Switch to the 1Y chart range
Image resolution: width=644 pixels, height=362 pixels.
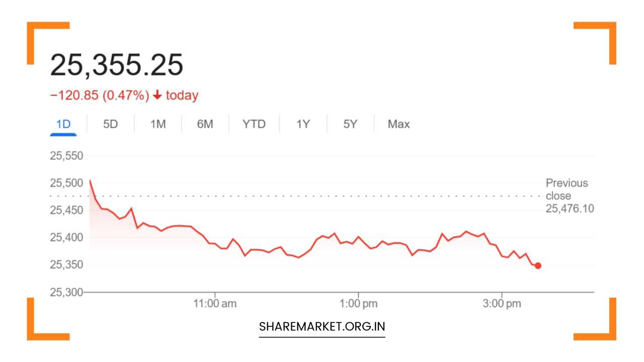[303, 124]
